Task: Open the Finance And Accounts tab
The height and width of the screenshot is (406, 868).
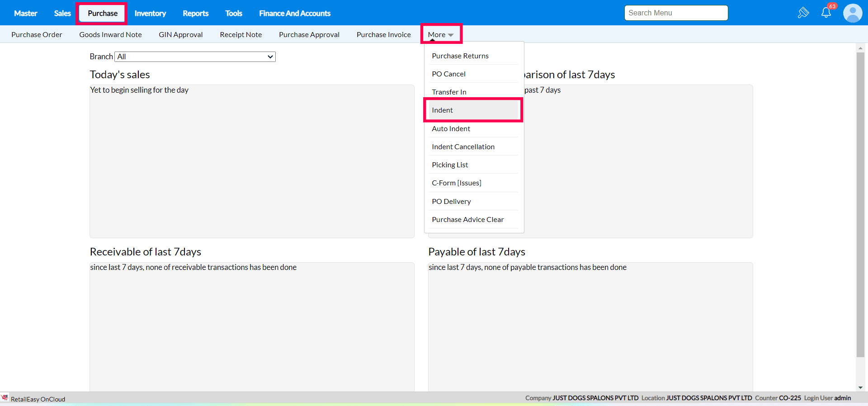Action: [x=295, y=14]
